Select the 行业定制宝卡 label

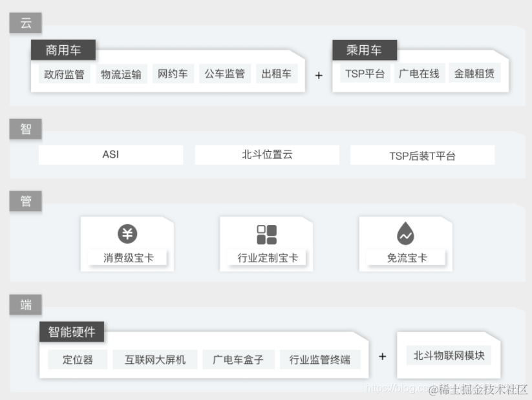[268, 258]
